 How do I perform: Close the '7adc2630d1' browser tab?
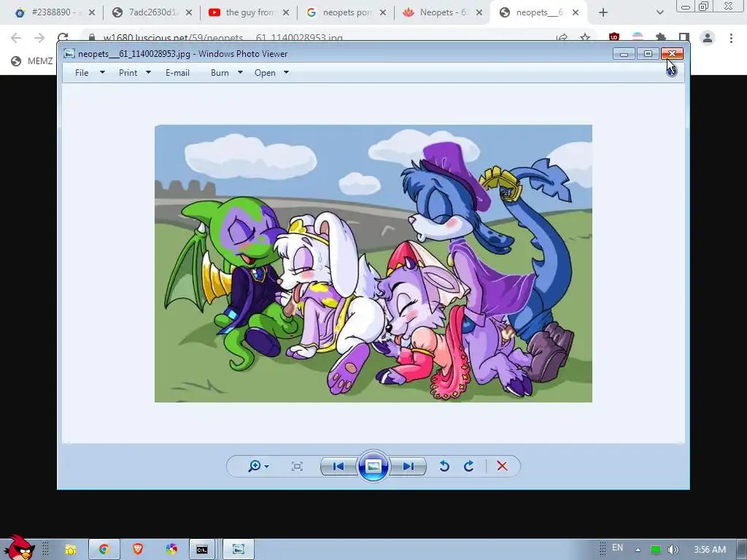click(x=189, y=12)
